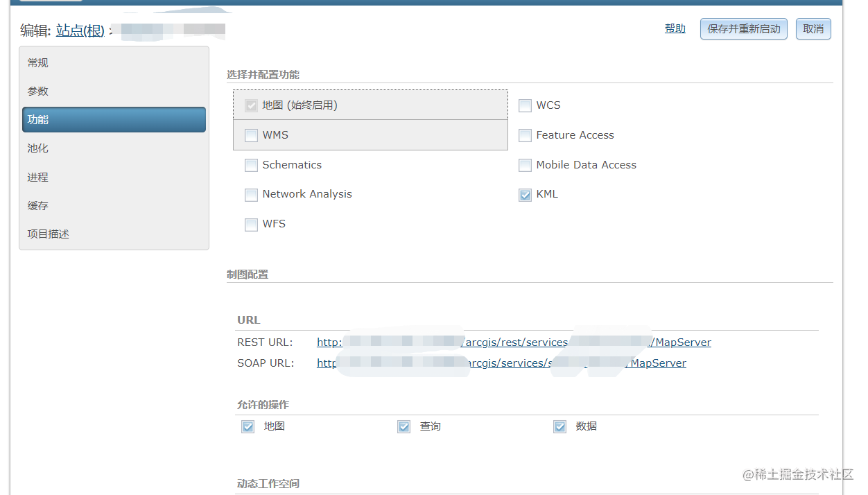Enable Feature Access capability
868x495 pixels.
[x=525, y=135]
